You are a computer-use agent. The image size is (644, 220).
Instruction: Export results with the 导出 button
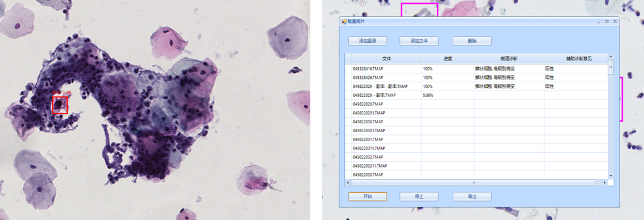[472, 197]
